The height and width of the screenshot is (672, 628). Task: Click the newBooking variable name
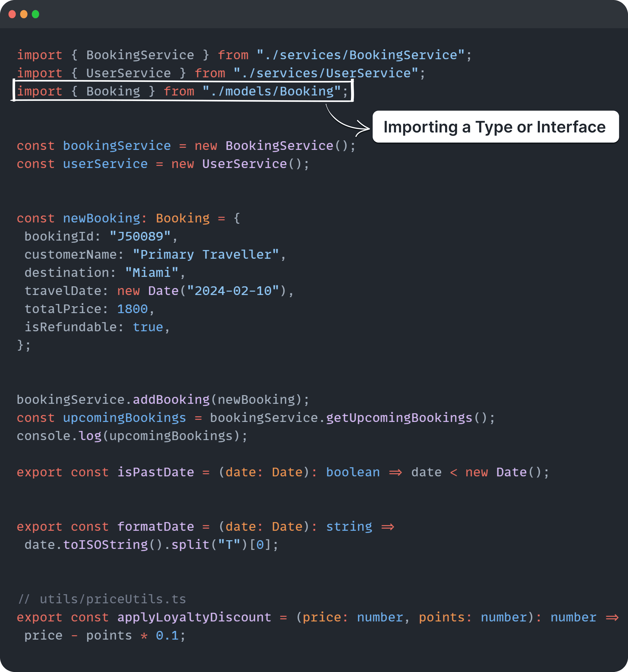102,218
